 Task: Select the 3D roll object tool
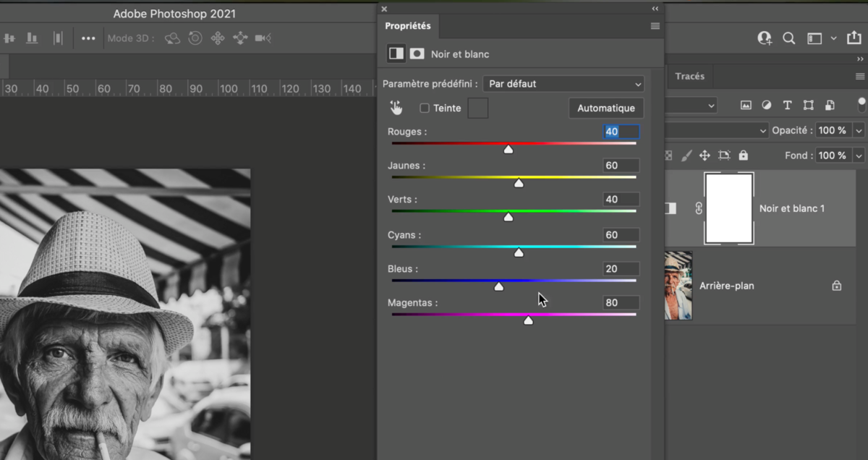click(195, 38)
